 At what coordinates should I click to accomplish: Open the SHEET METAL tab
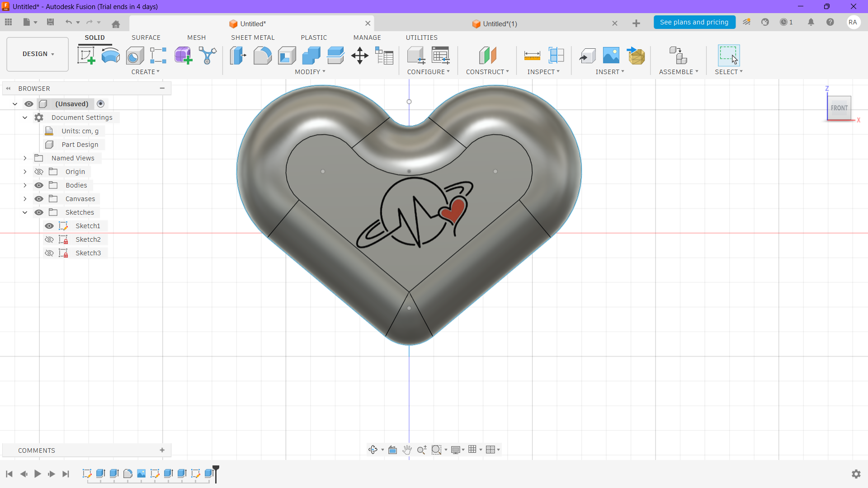point(253,38)
